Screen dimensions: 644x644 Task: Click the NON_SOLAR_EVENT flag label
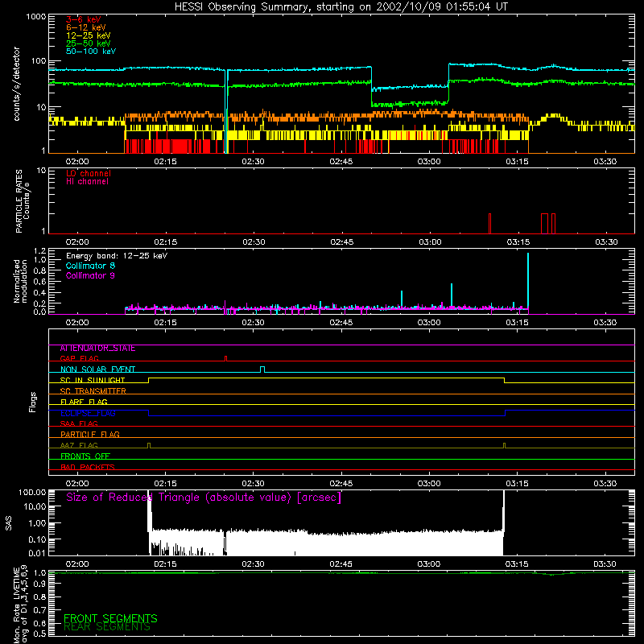coord(97,369)
